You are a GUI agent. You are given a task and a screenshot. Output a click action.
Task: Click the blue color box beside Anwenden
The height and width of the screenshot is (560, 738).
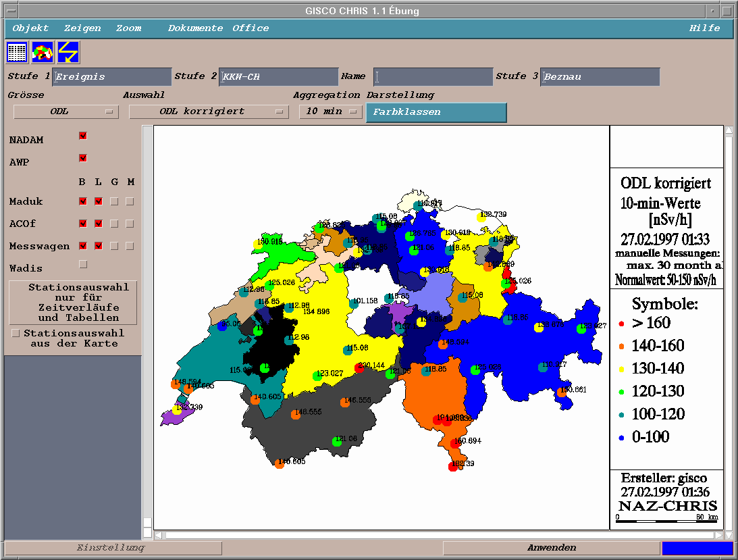click(697, 548)
